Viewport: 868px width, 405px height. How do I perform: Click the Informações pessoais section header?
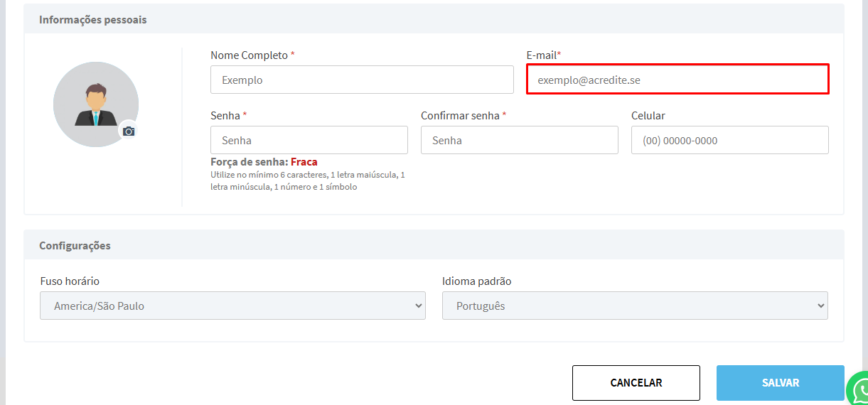tap(92, 20)
